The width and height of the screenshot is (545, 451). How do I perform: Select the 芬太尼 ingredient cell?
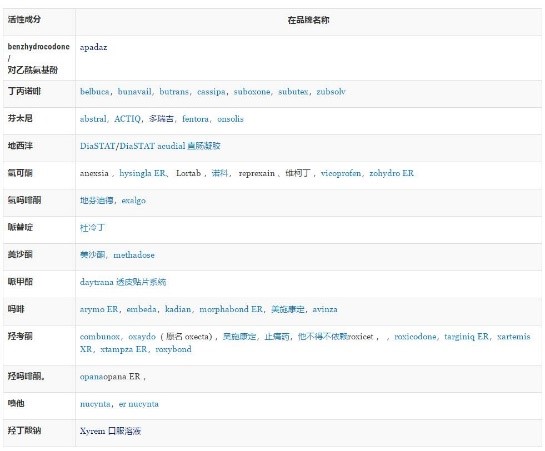(x=39, y=121)
